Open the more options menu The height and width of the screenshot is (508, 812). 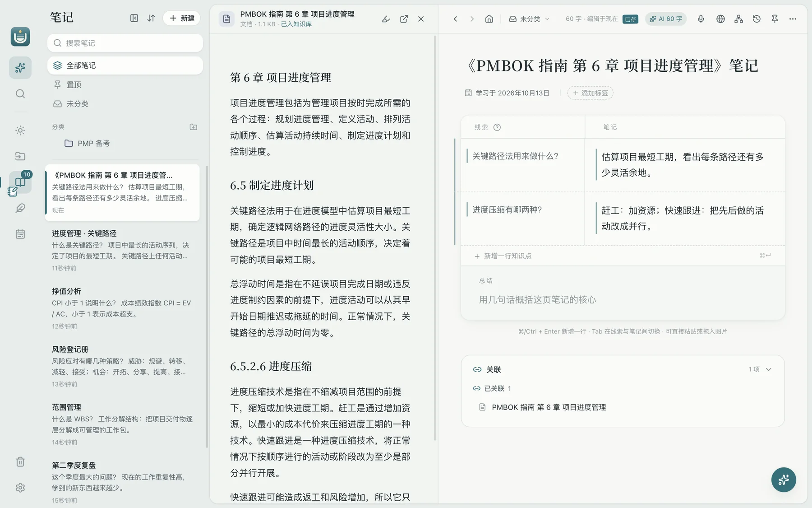pos(793,19)
